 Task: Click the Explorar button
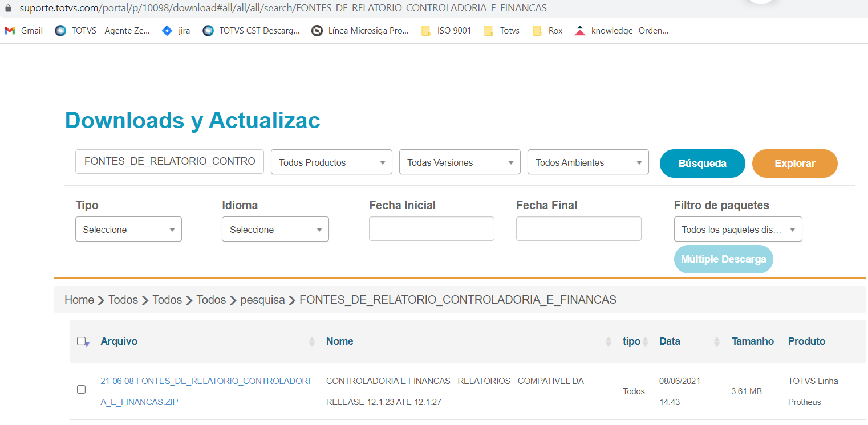tap(795, 164)
